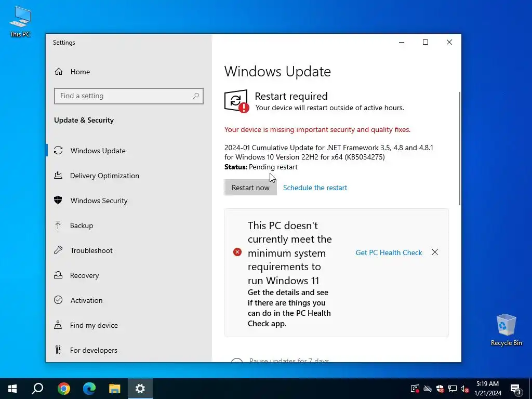This screenshot has width=532, height=399.
Task: Click the Windows Security shield icon
Action: (x=58, y=200)
